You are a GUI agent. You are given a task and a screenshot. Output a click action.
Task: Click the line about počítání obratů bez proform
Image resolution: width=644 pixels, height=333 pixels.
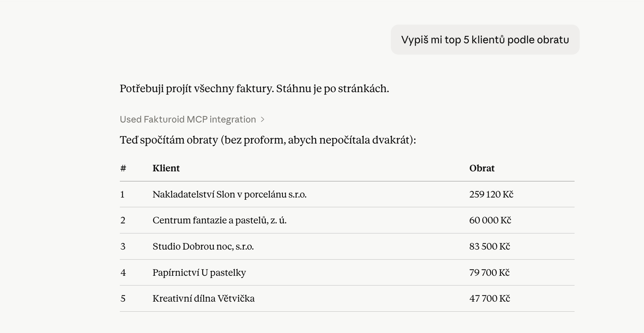[268, 140]
